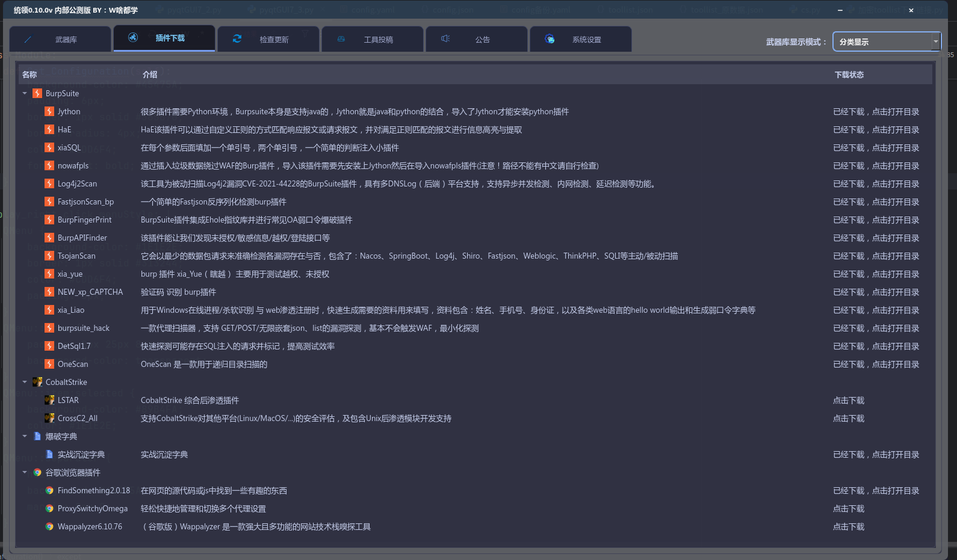Click the Burp icon next to Log4j2Scan
The width and height of the screenshot is (957, 560).
[x=49, y=183]
